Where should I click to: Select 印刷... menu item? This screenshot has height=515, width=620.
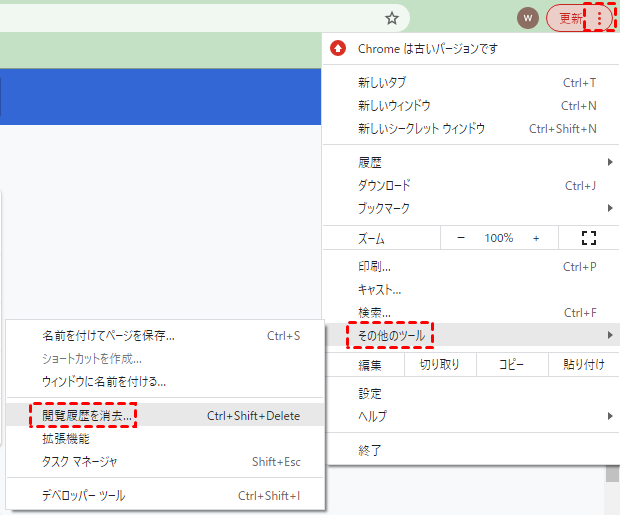(x=471, y=267)
